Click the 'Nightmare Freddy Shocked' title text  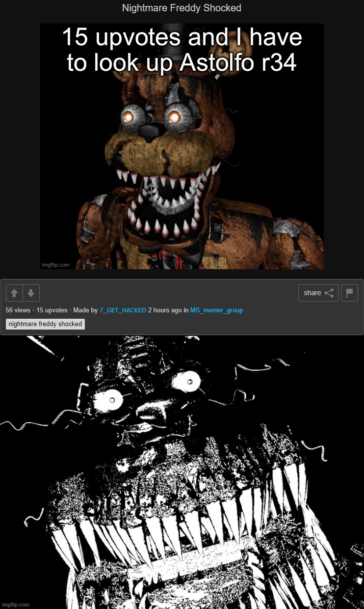point(182,8)
